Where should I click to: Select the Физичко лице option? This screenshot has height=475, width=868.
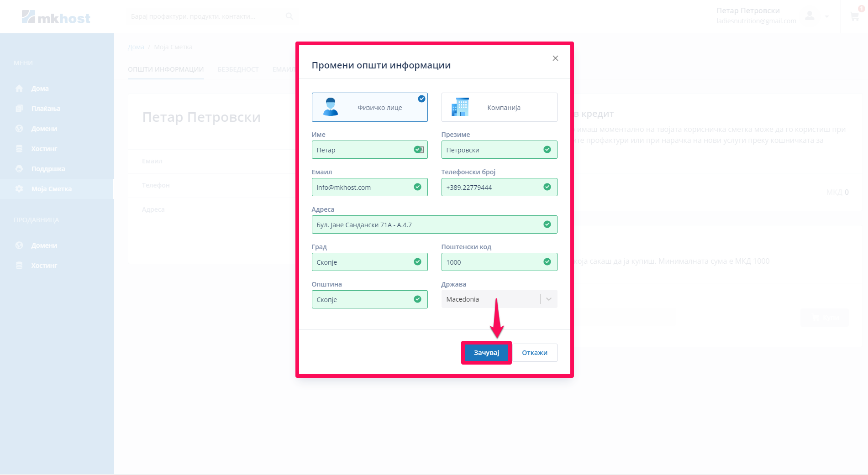click(x=369, y=107)
